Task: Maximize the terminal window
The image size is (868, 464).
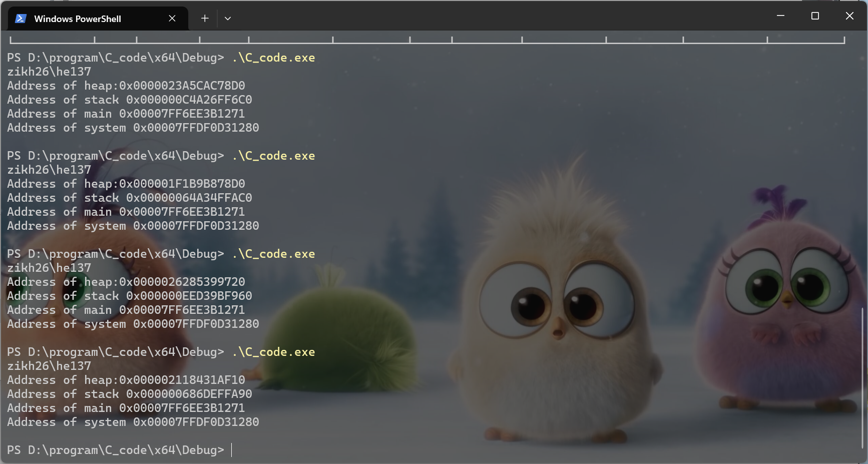Action: [x=815, y=16]
